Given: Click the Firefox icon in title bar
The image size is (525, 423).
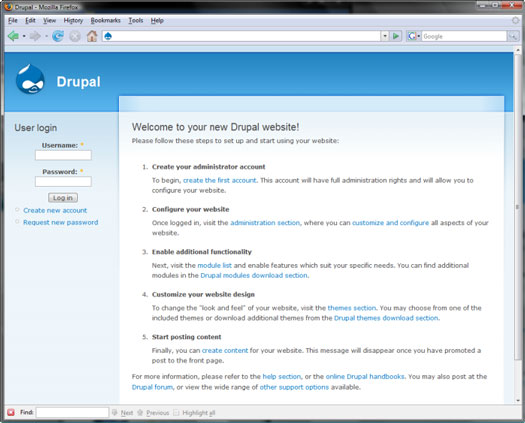Looking at the screenshot, I should pos(8,6).
